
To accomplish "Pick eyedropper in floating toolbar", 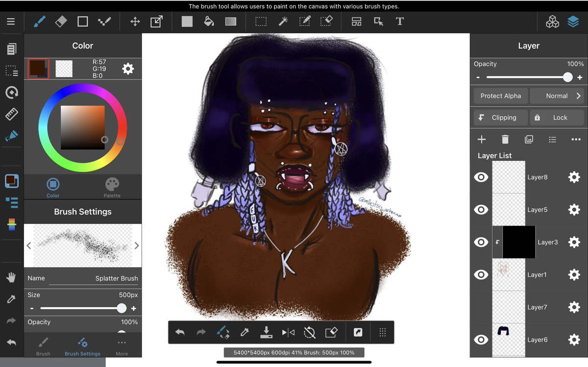I will [245, 332].
